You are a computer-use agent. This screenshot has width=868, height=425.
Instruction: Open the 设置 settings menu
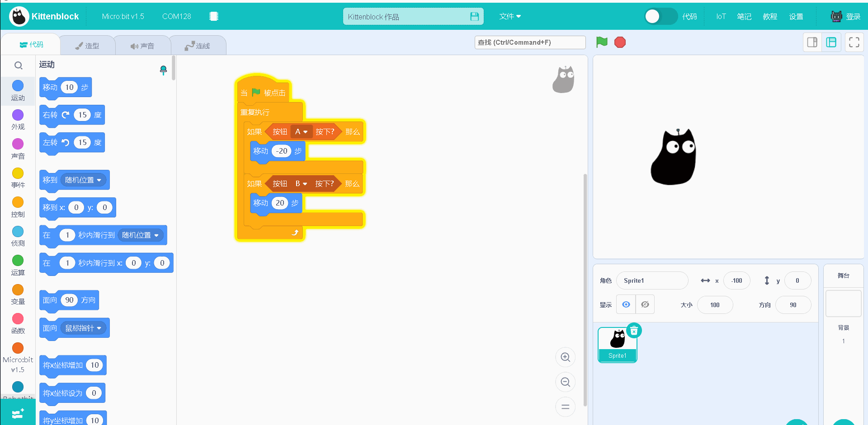[x=796, y=16]
